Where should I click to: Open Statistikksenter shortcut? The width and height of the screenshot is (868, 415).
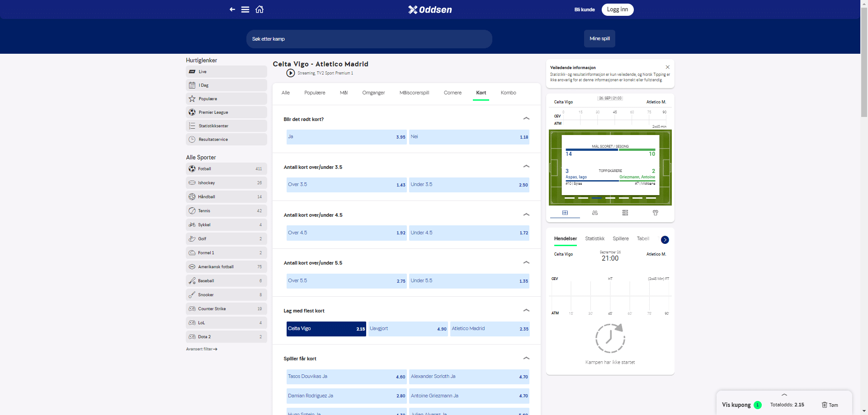[x=226, y=126]
